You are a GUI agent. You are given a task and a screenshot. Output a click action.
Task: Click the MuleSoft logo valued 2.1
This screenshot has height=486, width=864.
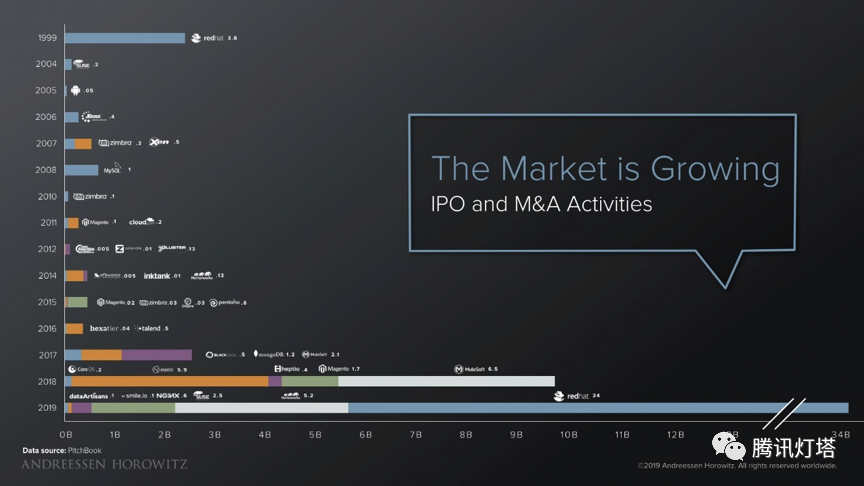tap(315, 354)
